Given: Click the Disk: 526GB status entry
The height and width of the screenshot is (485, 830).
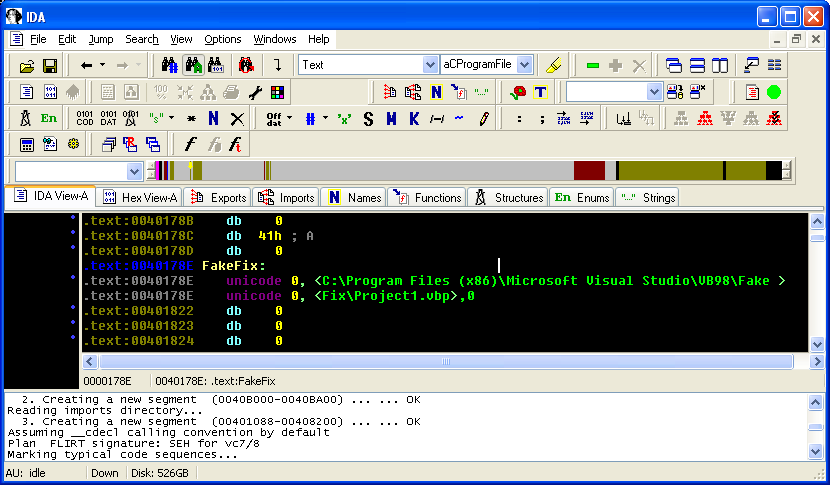Looking at the screenshot, I should tap(159, 473).
